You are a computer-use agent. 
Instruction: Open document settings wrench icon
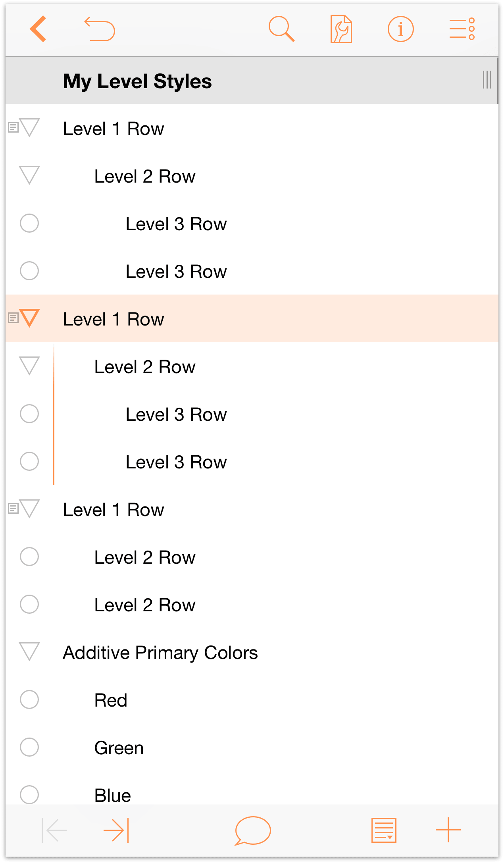(x=341, y=29)
